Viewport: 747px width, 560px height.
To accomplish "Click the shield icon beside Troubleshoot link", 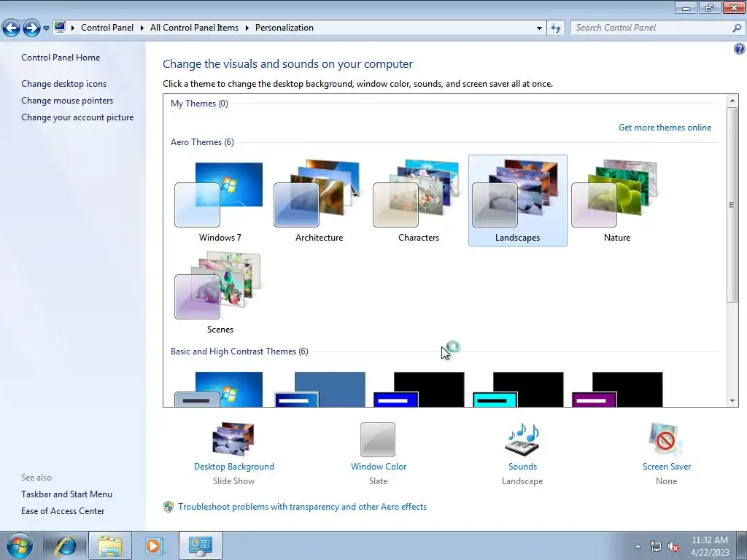I will point(169,507).
